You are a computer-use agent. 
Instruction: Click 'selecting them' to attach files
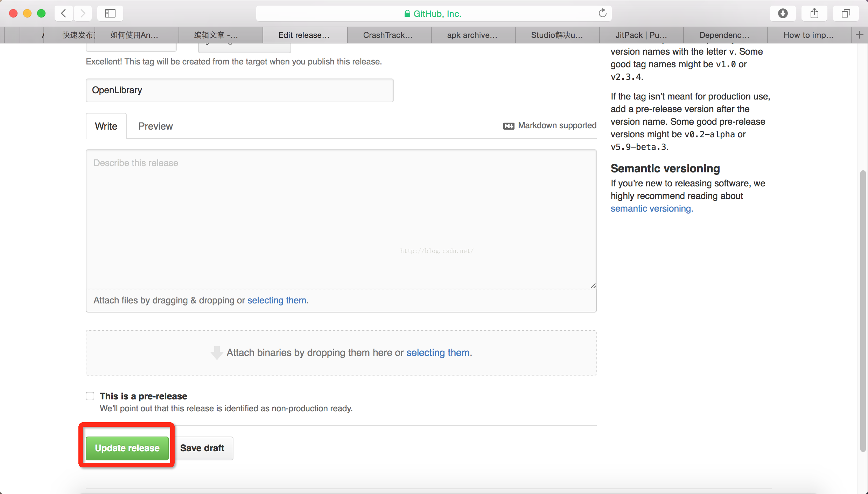pos(276,300)
